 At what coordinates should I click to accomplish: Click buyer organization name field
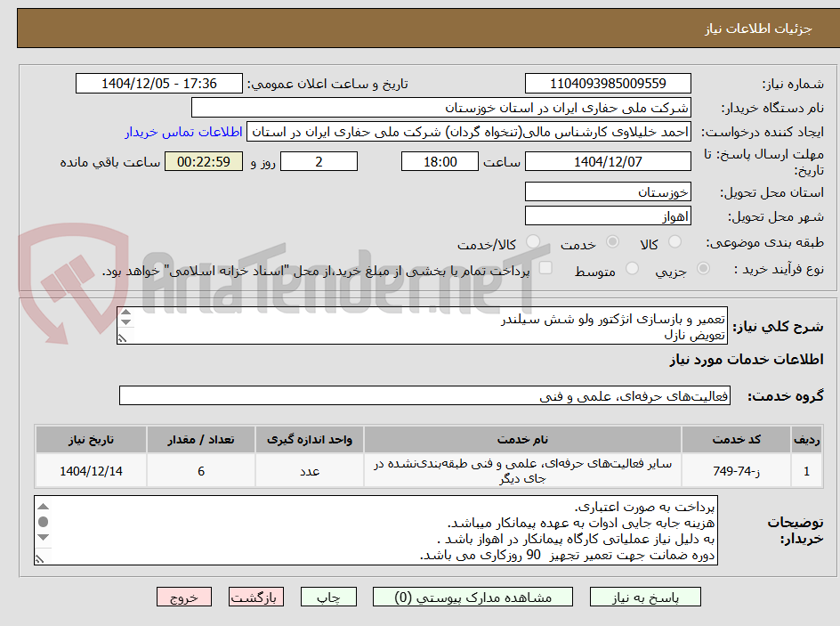pos(440,108)
